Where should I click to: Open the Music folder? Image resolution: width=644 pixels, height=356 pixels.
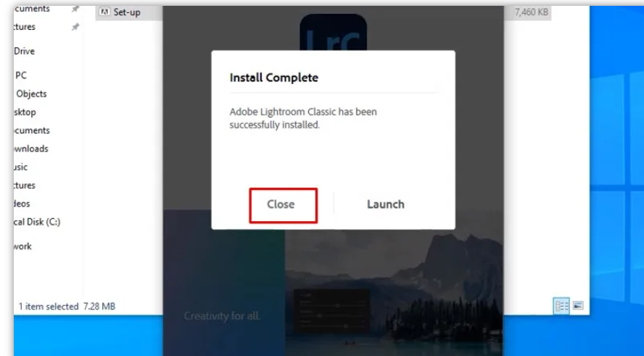20,167
